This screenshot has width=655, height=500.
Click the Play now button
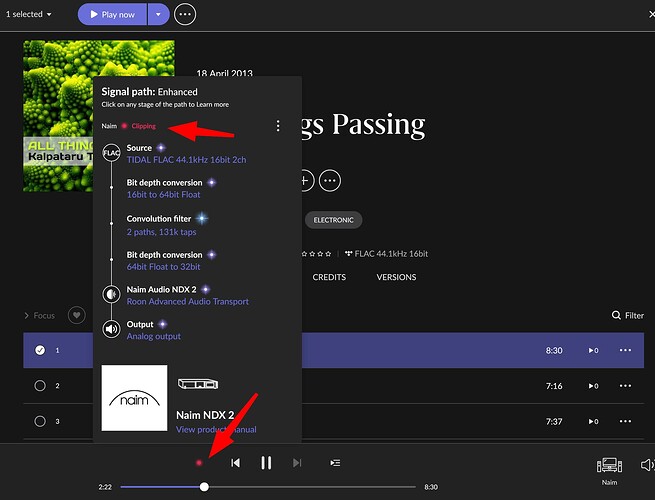coord(112,15)
